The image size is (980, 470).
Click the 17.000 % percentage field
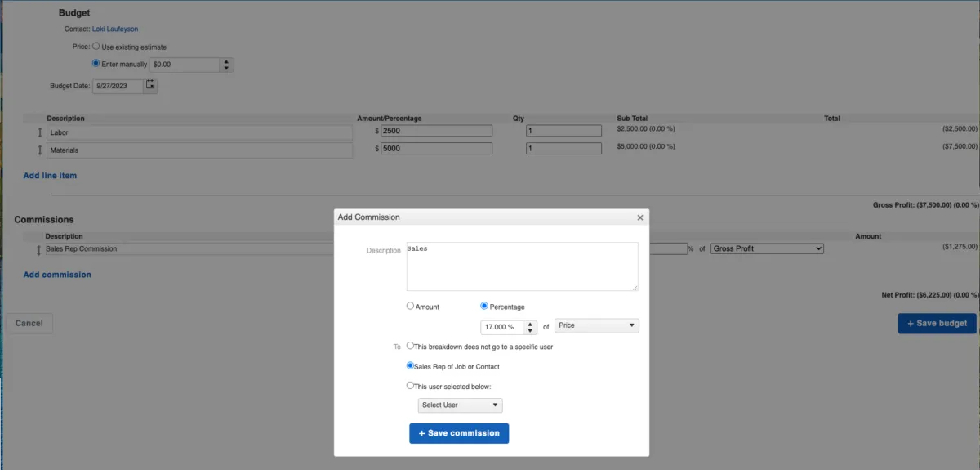(502, 327)
